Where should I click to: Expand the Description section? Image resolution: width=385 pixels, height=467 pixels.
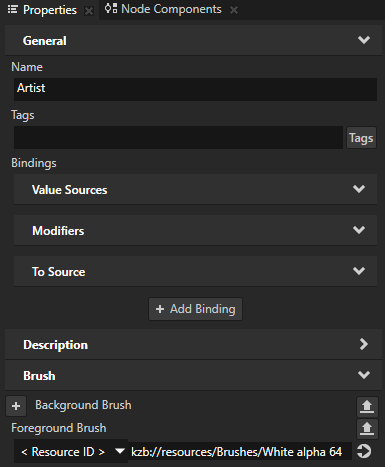(x=364, y=344)
